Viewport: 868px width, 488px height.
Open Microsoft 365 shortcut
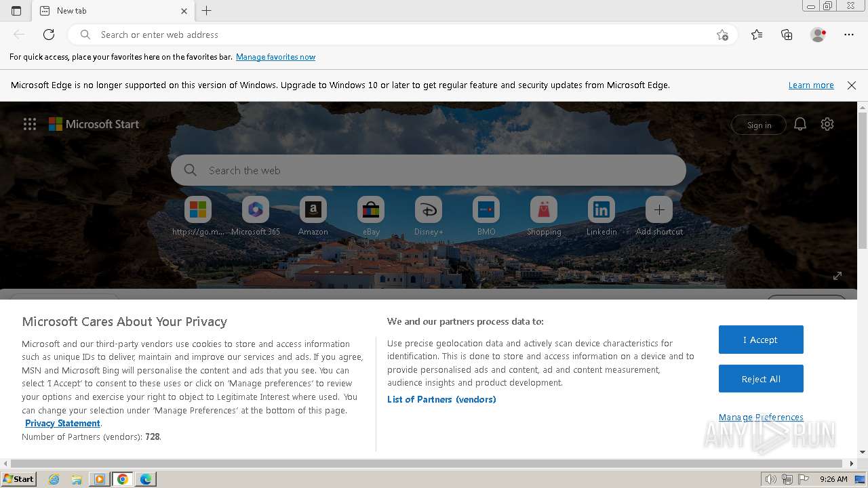256,216
